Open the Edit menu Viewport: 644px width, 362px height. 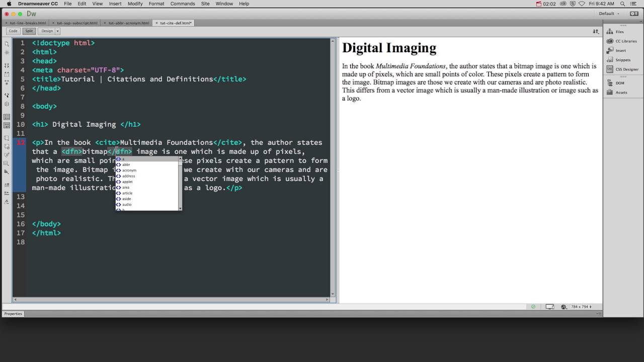pos(82,4)
